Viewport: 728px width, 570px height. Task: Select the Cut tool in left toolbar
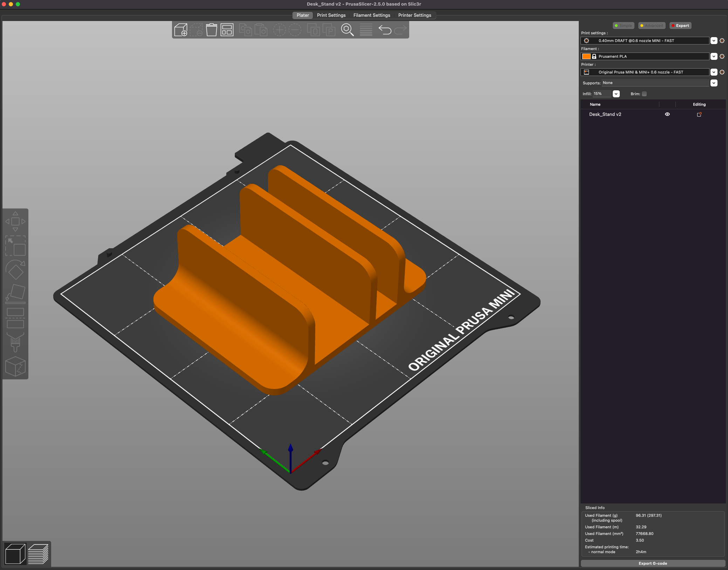[x=15, y=318]
